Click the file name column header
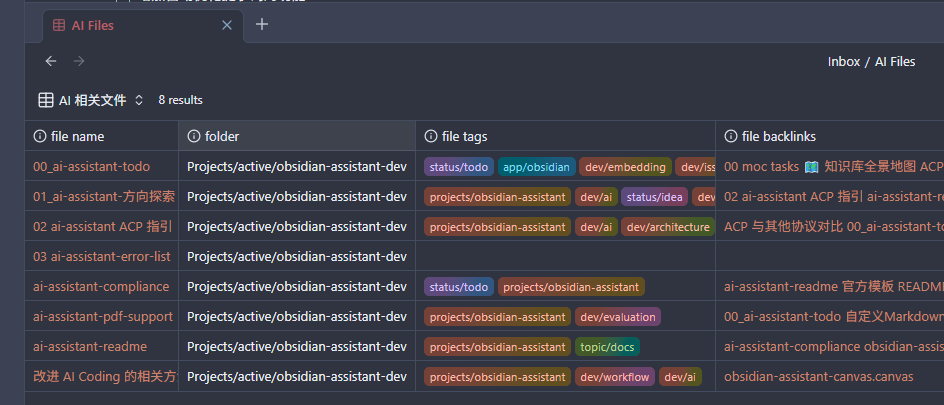This screenshot has width=944, height=405. 102,137
